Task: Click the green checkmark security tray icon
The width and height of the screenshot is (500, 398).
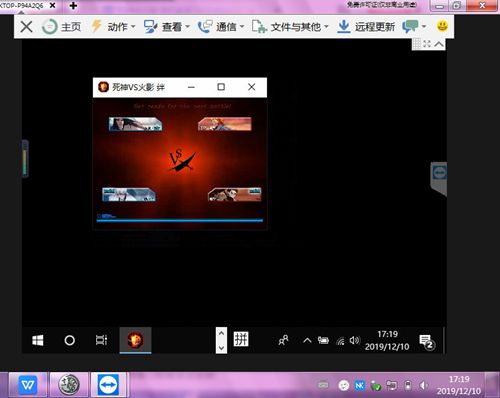Action: (x=376, y=386)
